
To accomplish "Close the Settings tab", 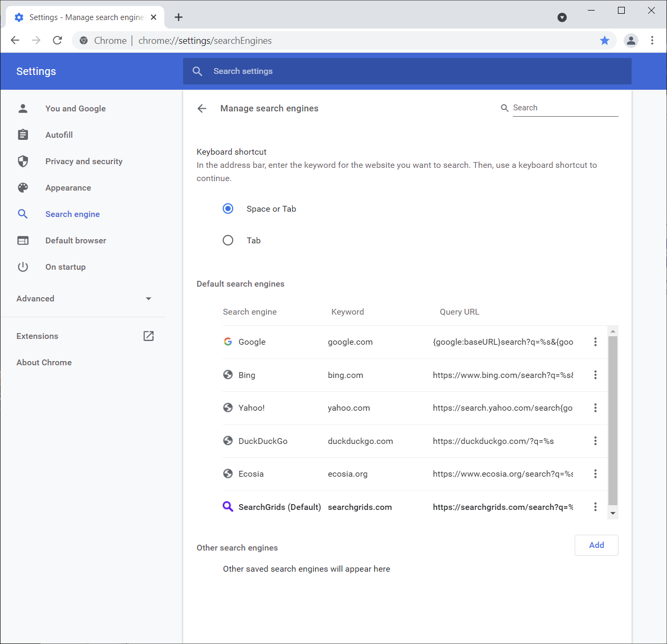I will point(154,17).
